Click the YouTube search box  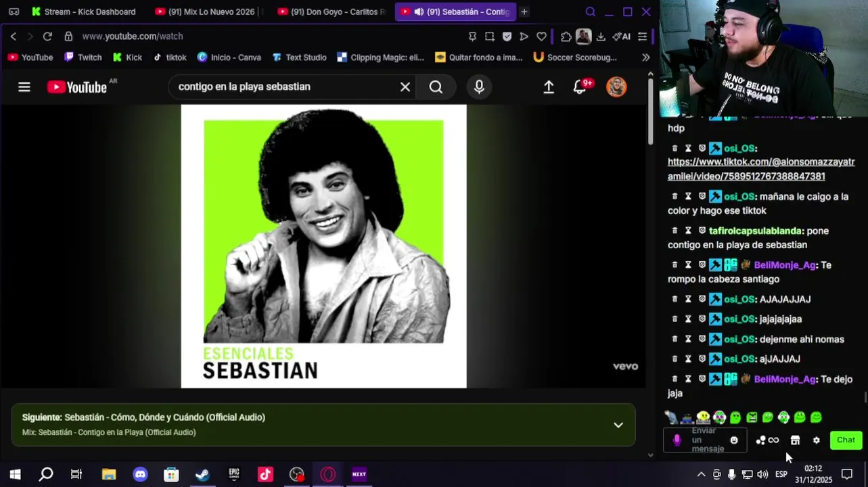click(x=284, y=87)
